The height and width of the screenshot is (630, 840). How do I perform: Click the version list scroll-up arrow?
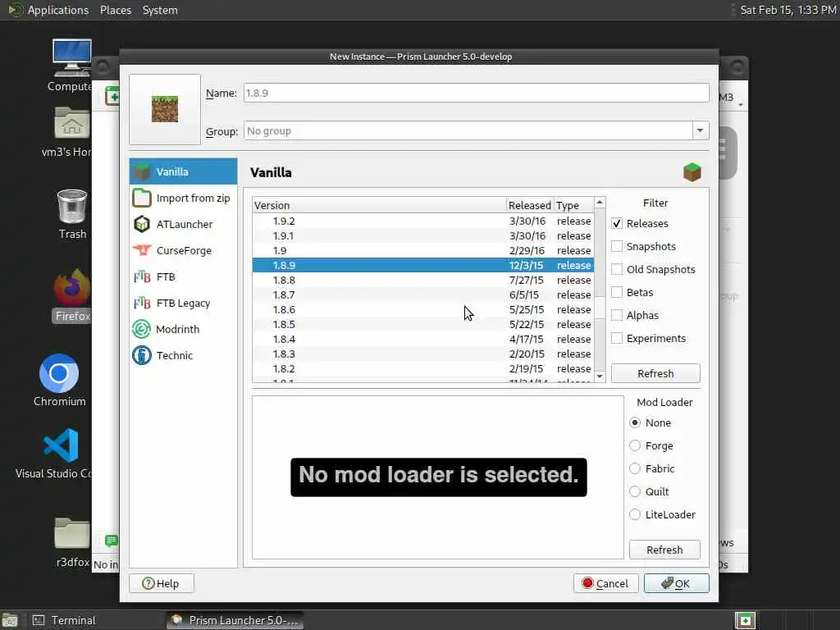[600, 203]
